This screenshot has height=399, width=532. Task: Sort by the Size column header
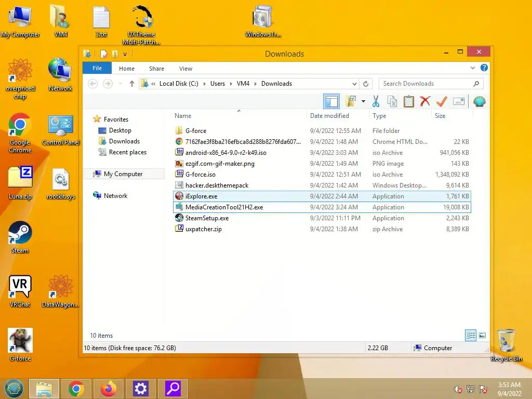coord(440,116)
